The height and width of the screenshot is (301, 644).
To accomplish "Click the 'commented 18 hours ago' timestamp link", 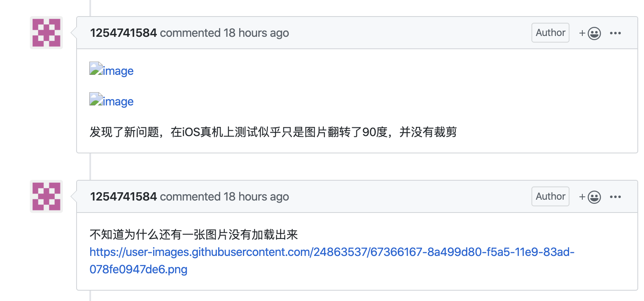I will [224, 33].
